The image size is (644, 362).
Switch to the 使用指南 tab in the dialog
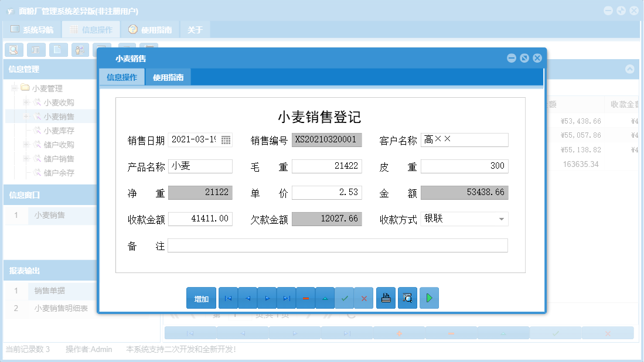coord(168,77)
